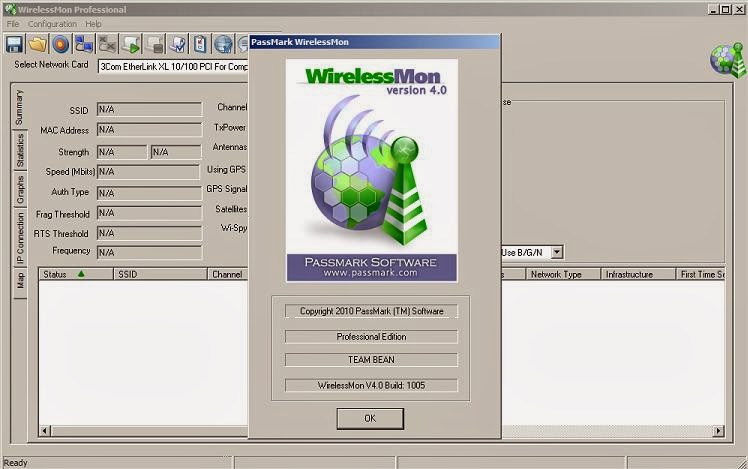This screenshot has width=748, height=469.
Task: Click the Ready status bar text
Action: pos(16,463)
